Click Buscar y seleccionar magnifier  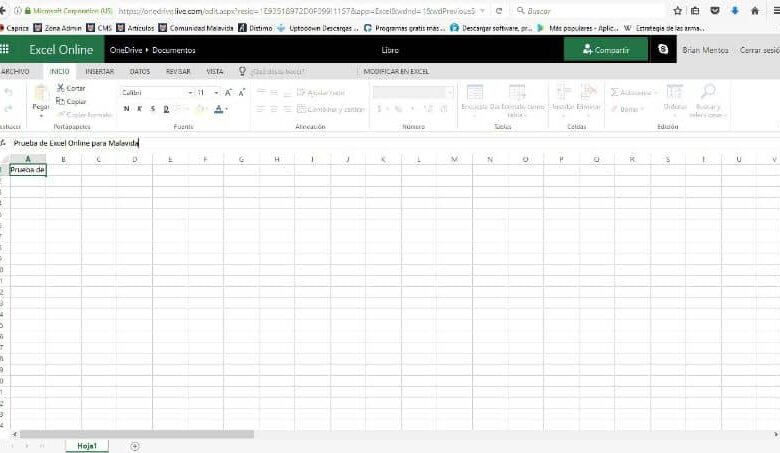708,91
